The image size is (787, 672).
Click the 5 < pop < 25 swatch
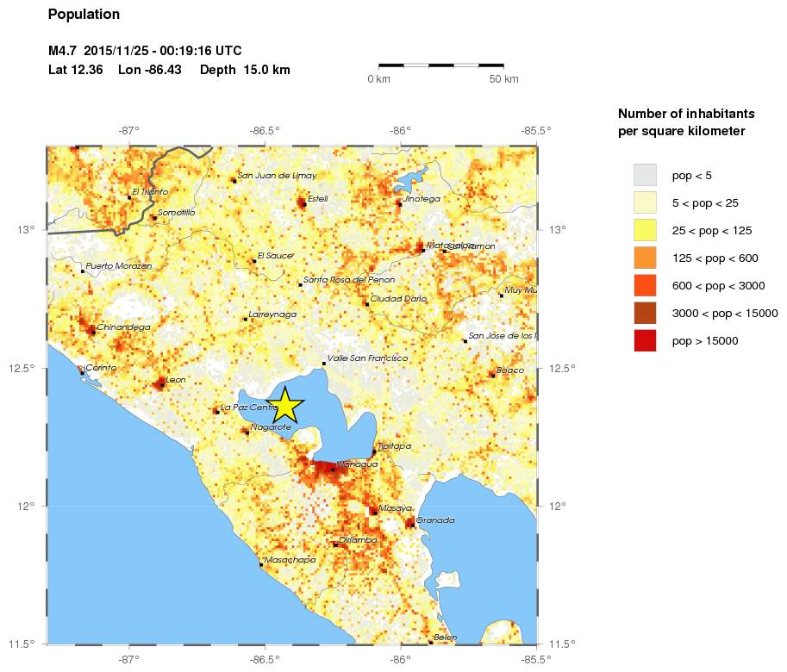(645, 202)
